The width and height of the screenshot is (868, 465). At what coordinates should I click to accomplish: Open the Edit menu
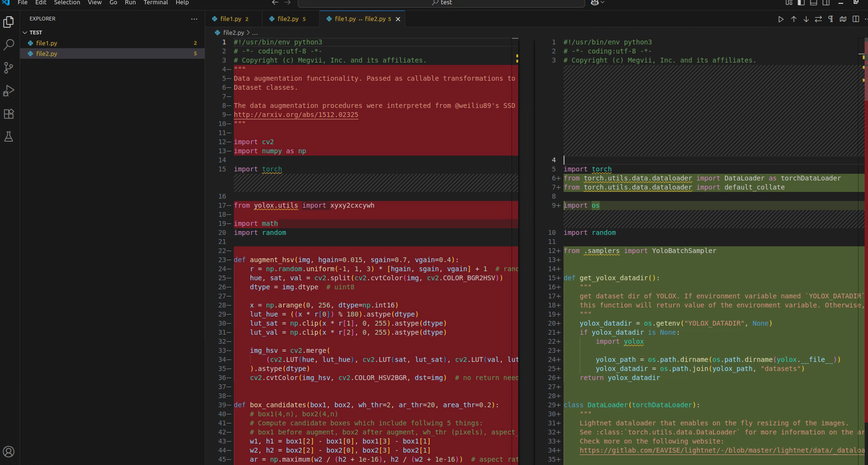(x=41, y=2)
